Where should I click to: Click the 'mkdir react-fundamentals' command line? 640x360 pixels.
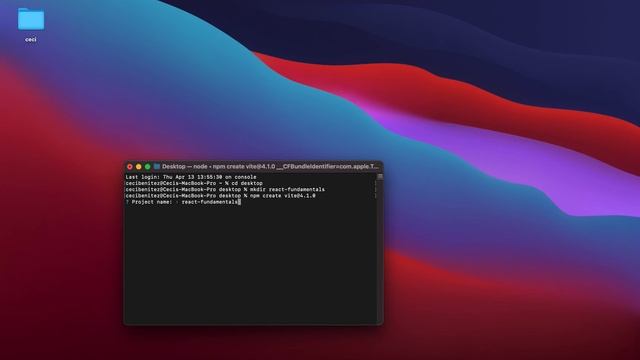click(x=225, y=189)
